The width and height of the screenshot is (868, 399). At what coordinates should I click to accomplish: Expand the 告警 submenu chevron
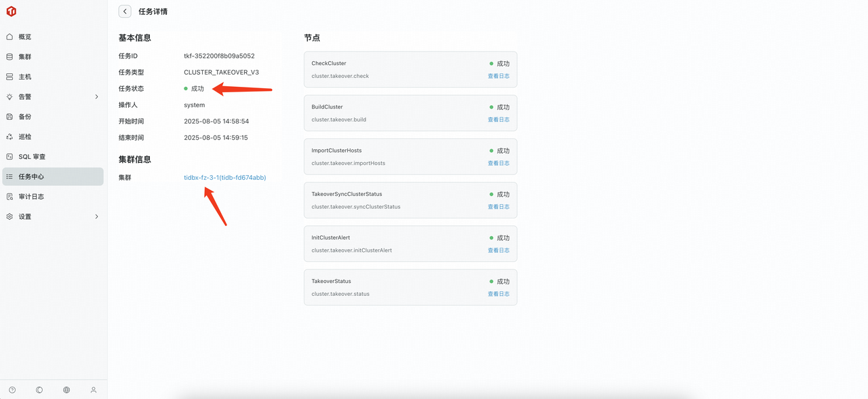(x=96, y=97)
